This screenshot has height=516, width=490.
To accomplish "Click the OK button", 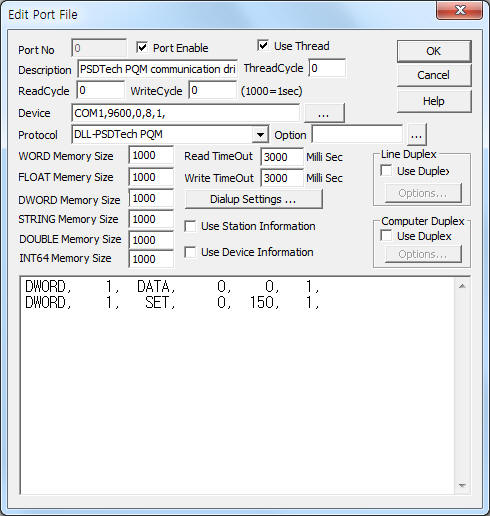I will (x=434, y=51).
